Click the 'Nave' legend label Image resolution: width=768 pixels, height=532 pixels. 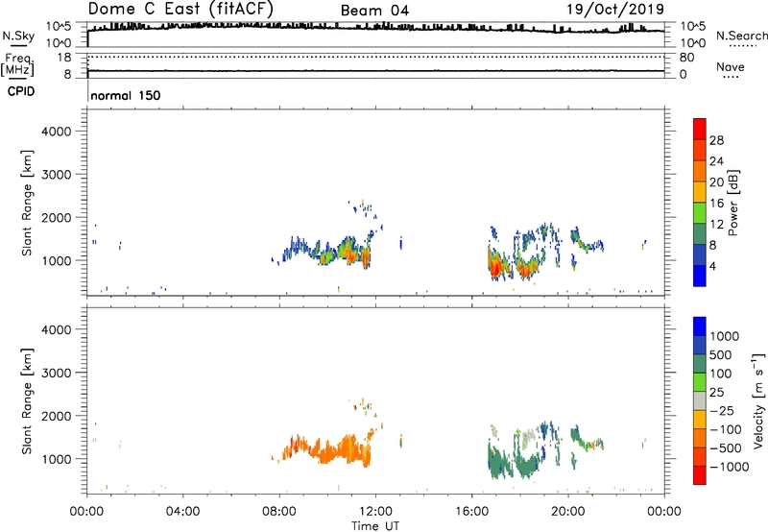point(731,66)
